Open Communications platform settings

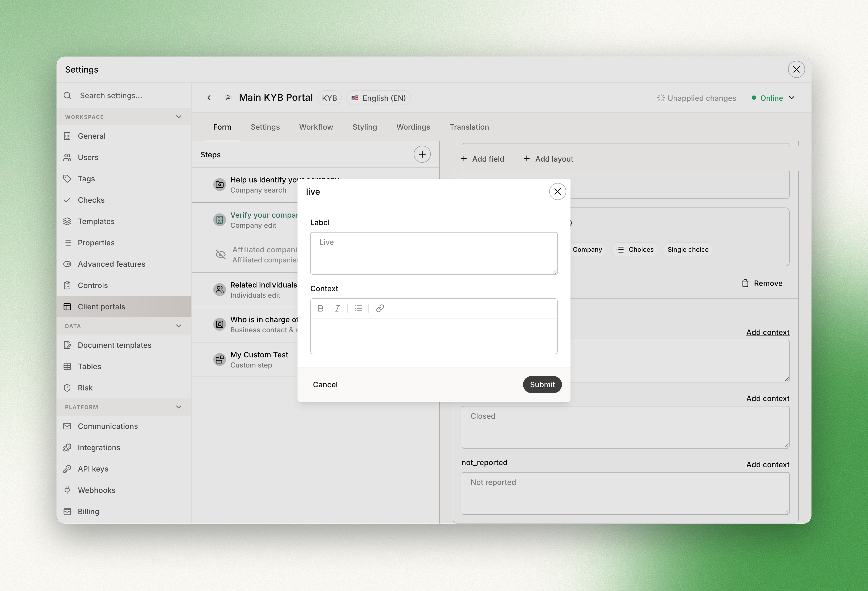(124, 426)
